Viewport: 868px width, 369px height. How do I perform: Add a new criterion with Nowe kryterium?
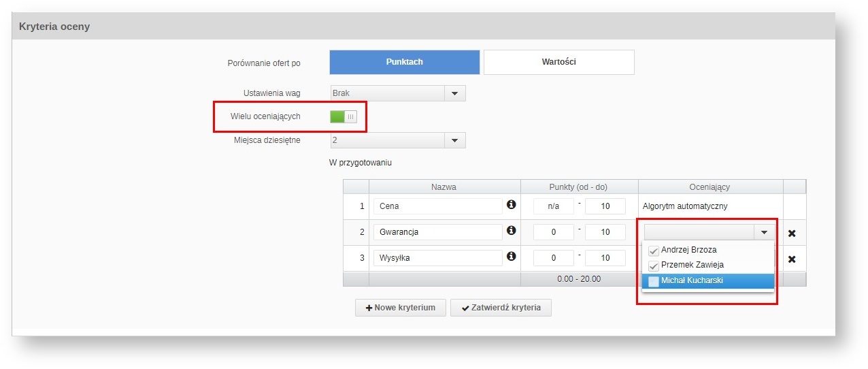coord(400,308)
